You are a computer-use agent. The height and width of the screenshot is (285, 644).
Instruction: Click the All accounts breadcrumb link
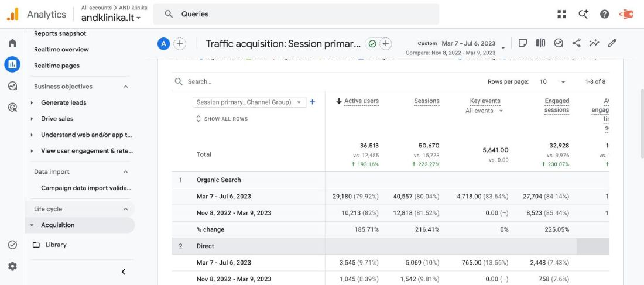(x=97, y=8)
